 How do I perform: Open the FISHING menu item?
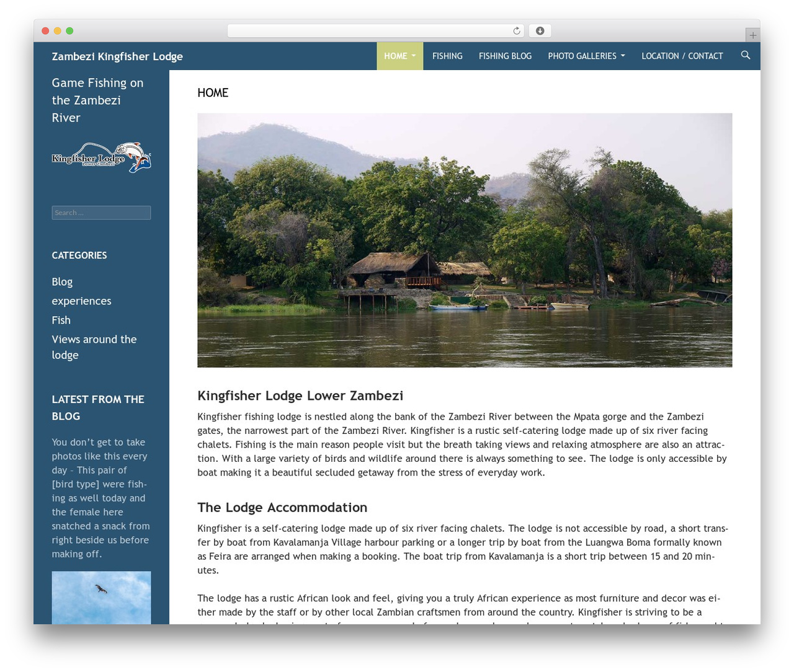(x=447, y=56)
